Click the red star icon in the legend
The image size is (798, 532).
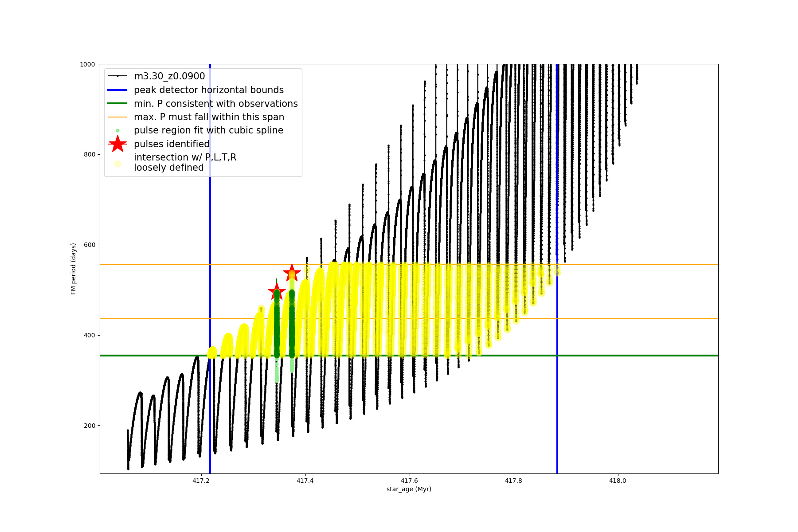click(x=117, y=144)
